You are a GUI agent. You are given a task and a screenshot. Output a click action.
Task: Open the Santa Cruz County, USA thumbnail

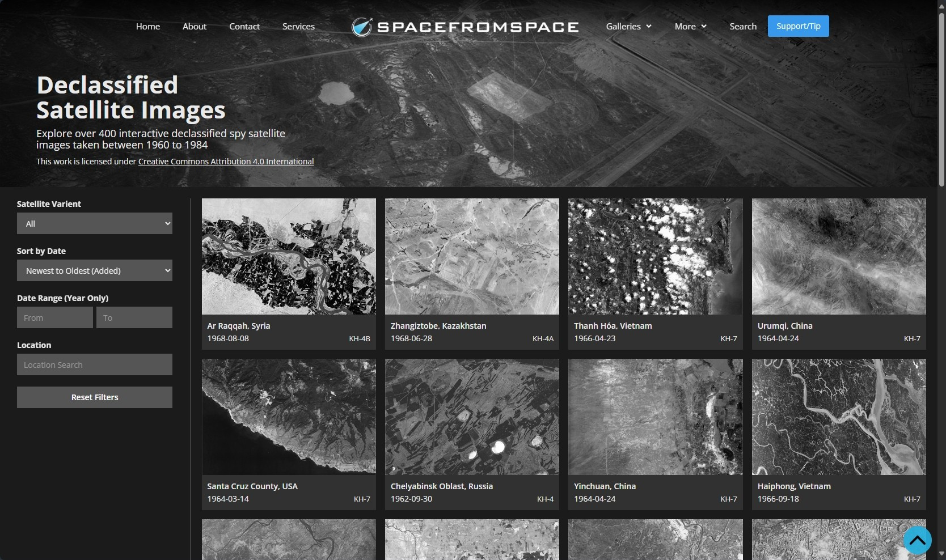tap(289, 417)
